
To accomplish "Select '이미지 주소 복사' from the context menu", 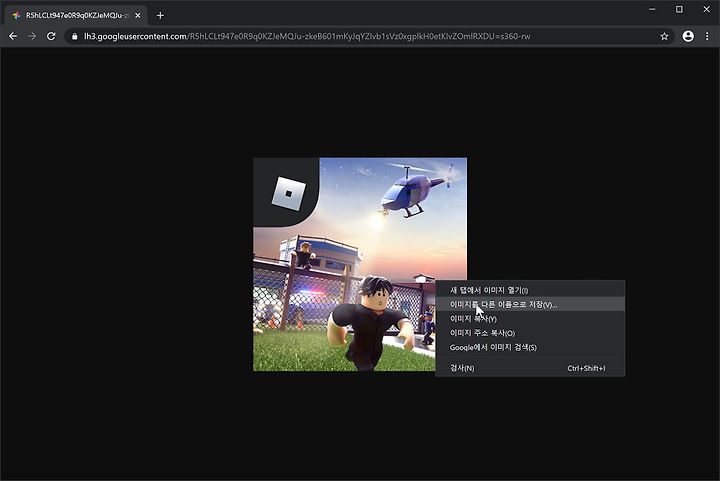I will [530, 333].
